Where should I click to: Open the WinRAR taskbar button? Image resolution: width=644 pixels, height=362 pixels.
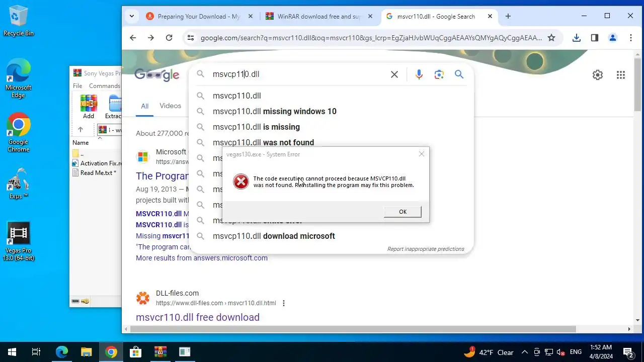pyautogui.click(x=160, y=352)
